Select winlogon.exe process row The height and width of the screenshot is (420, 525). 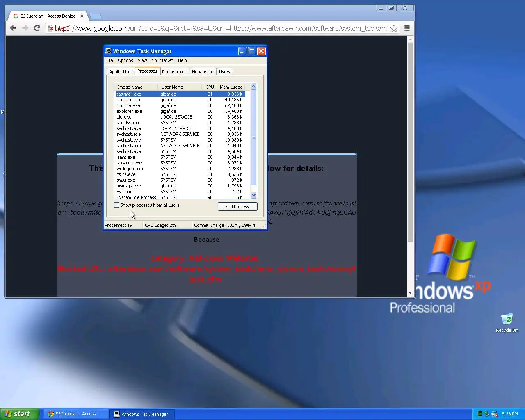coord(180,169)
